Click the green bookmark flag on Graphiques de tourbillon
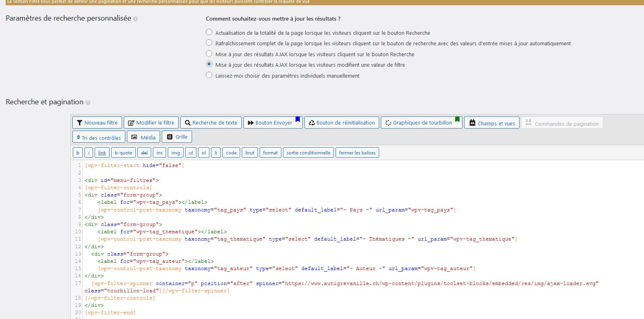 click(457, 119)
